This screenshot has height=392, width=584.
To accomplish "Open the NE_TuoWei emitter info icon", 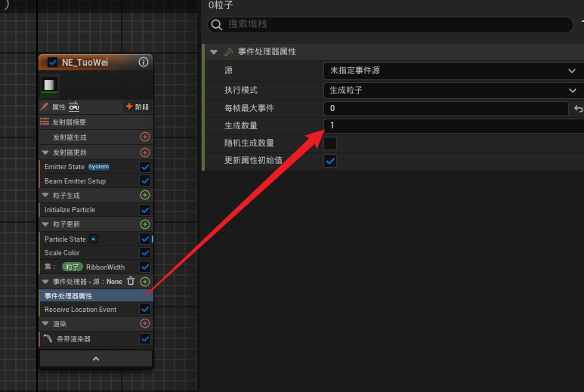I will click(x=144, y=62).
